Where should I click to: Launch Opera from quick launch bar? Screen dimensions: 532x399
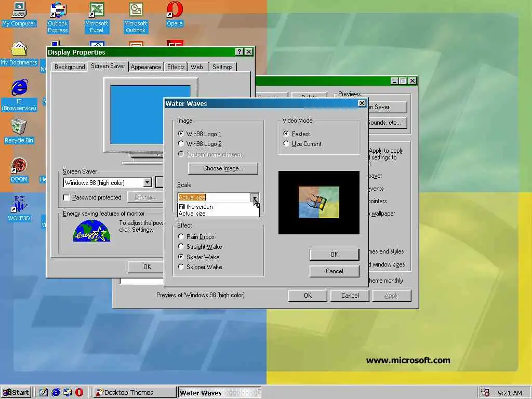[79, 393]
